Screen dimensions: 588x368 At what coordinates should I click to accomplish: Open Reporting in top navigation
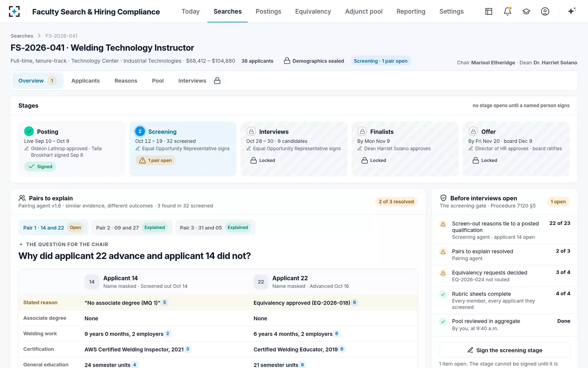click(x=411, y=11)
